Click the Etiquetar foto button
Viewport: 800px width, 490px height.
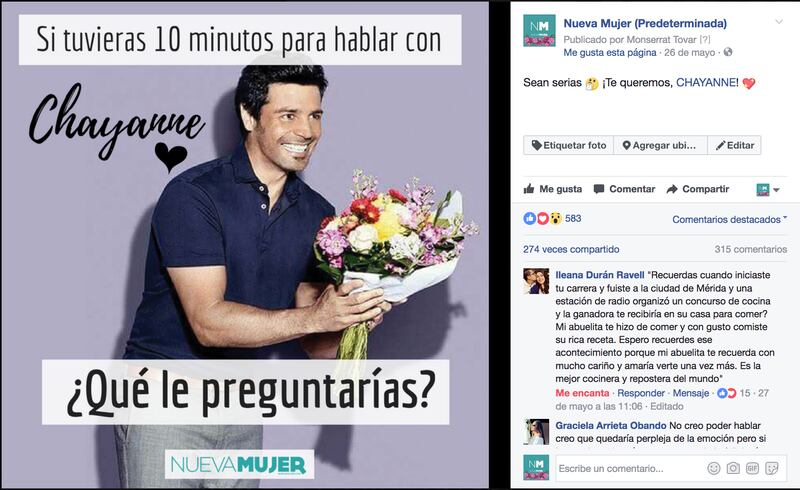click(568, 145)
